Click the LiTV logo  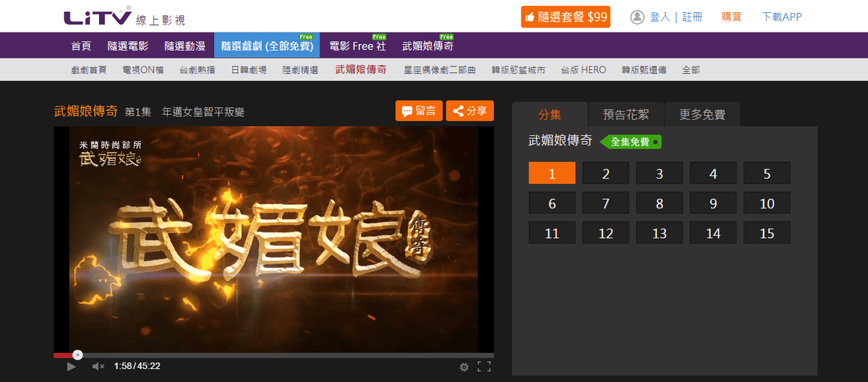[97, 17]
